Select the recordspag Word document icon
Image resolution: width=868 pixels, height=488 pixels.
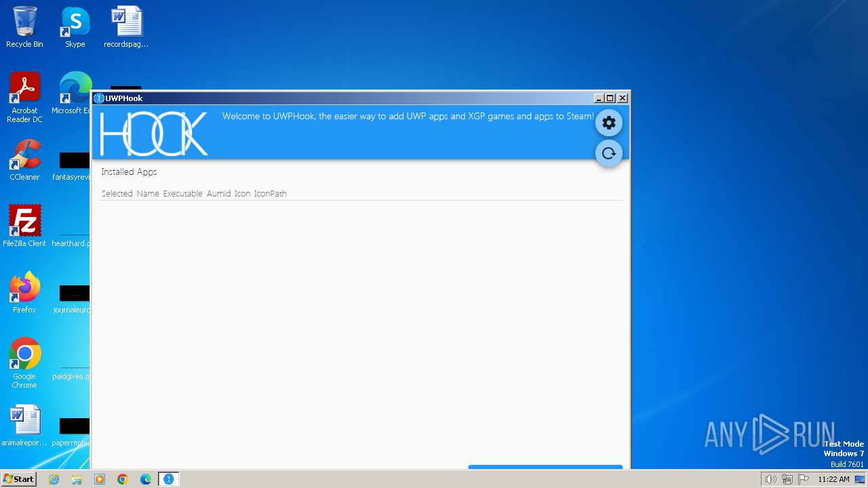click(x=126, y=27)
